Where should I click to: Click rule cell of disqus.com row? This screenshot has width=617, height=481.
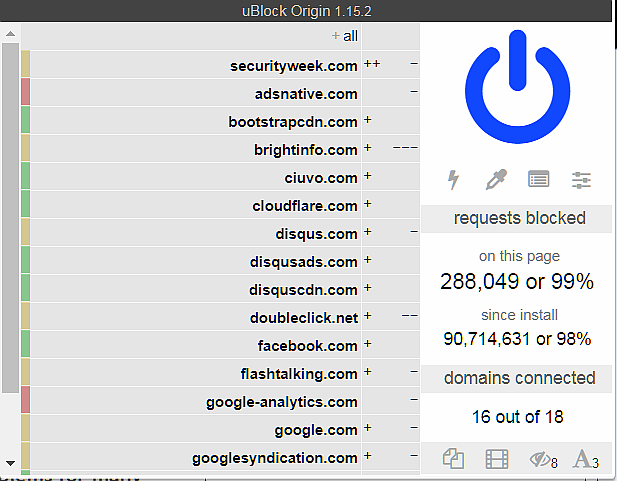tap(391, 232)
